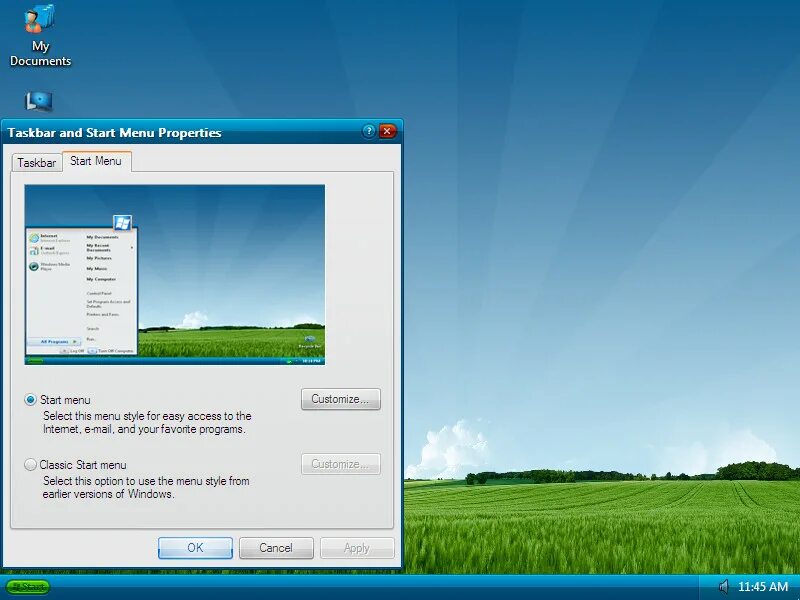Viewport: 800px width, 600px height.
Task: Open the My Documents desktop icon
Action: [x=40, y=36]
